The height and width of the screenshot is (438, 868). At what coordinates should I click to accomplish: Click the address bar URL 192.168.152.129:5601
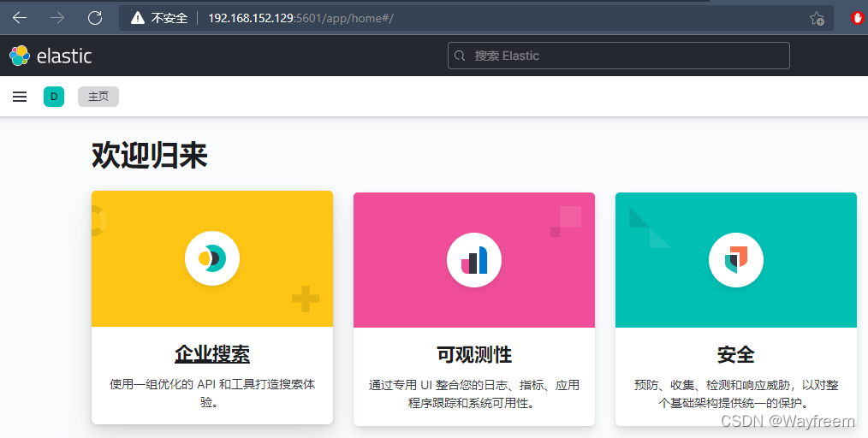300,18
